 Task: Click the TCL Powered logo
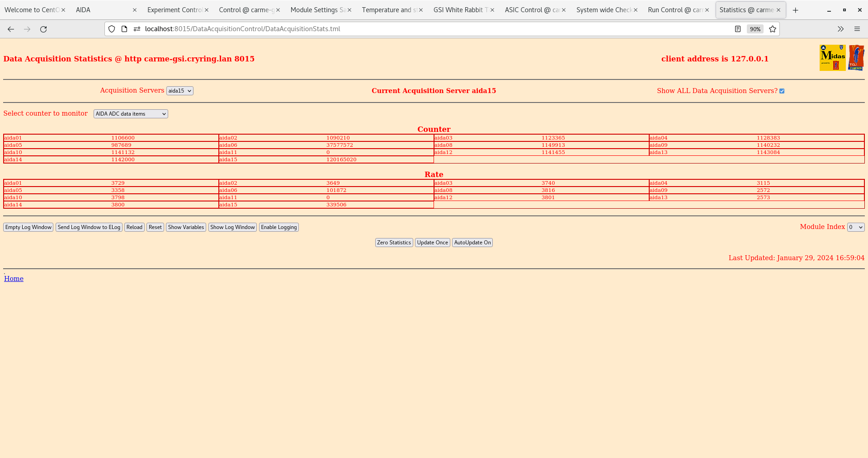pos(857,57)
